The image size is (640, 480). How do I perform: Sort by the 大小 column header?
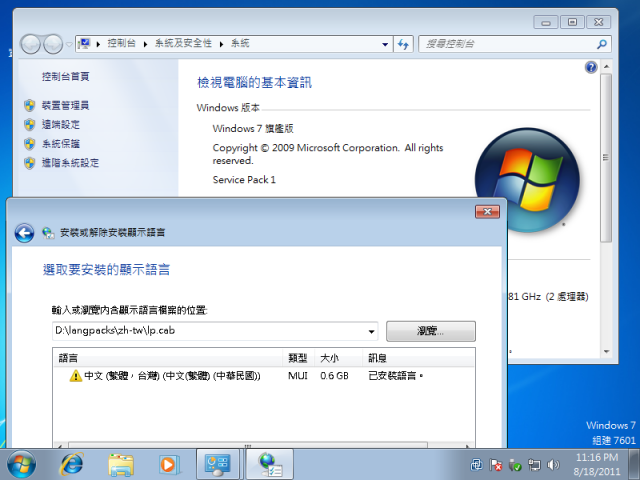coord(338,358)
